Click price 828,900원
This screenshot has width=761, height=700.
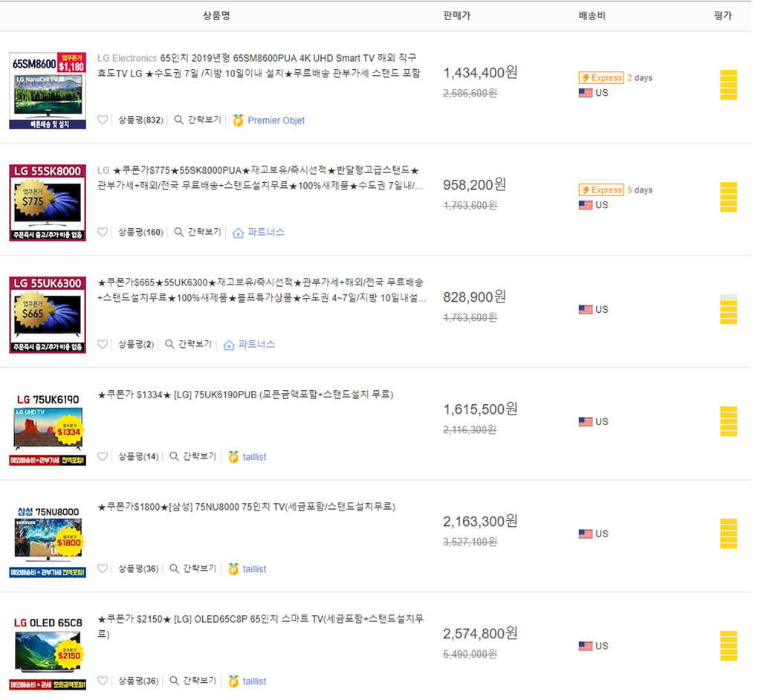(x=475, y=297)
